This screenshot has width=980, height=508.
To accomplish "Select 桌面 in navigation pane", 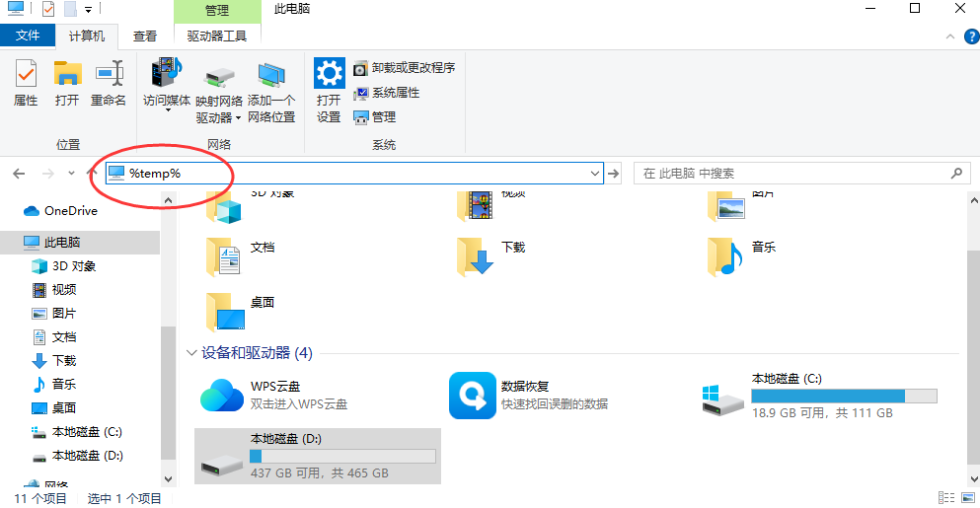I will (53, 408).
